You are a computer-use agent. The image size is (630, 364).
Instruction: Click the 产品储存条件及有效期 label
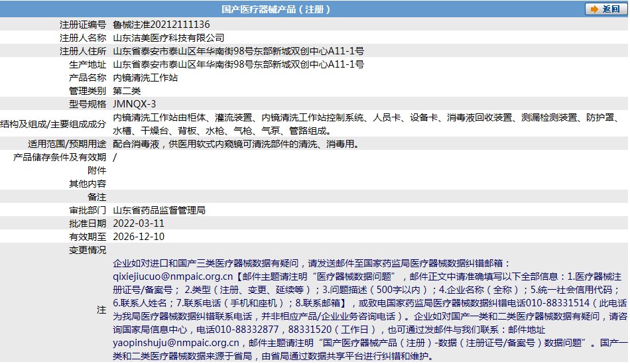click(60, 157)
